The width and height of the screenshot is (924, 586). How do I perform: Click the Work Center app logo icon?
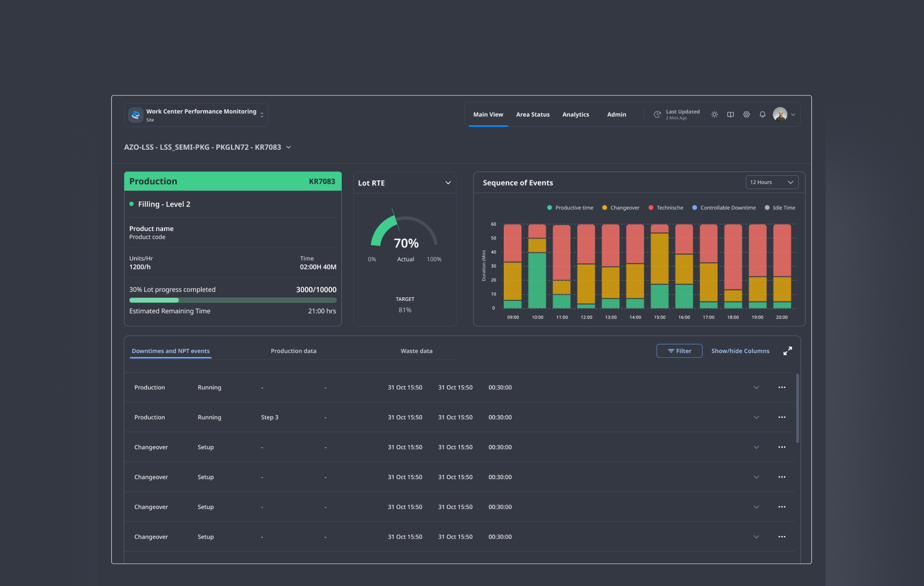click(136, 115)
